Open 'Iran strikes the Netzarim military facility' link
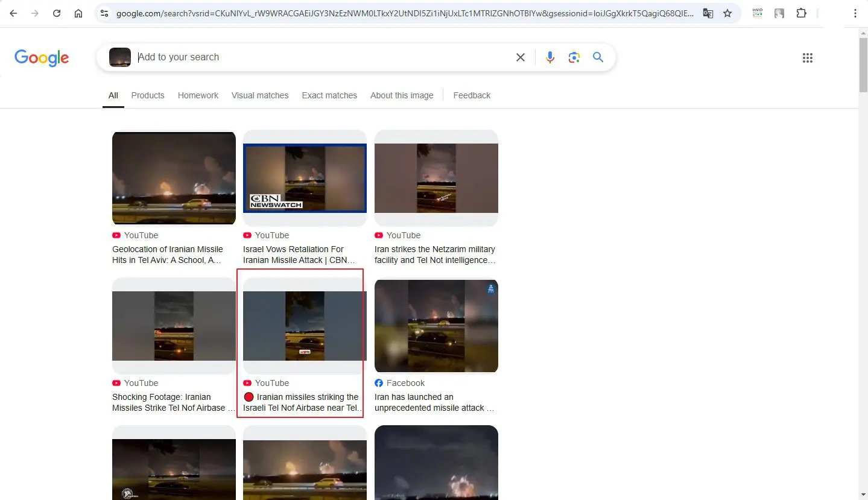The image size is (868, 500). 435,255
